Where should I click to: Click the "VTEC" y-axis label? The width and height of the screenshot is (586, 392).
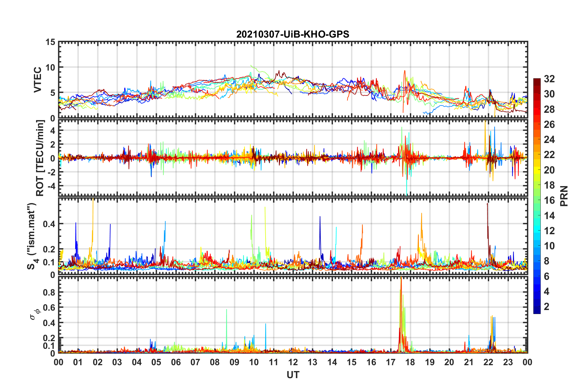[x=37, y=80]
